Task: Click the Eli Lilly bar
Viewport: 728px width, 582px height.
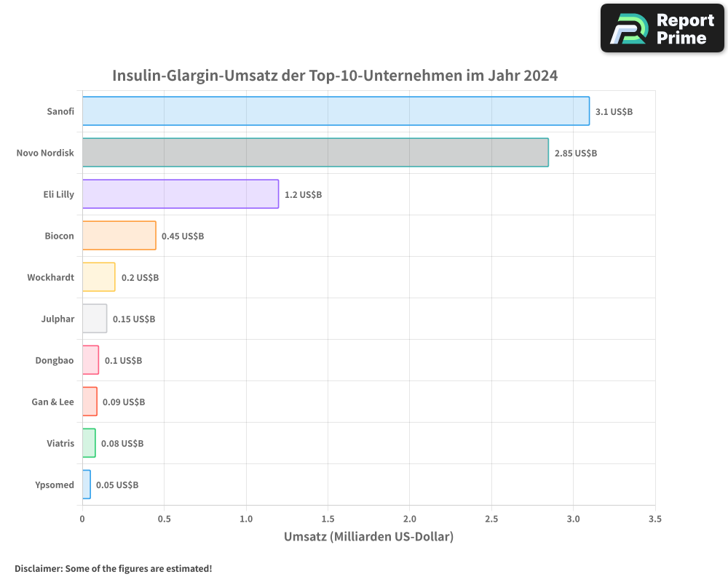Action: click(181, 194)
